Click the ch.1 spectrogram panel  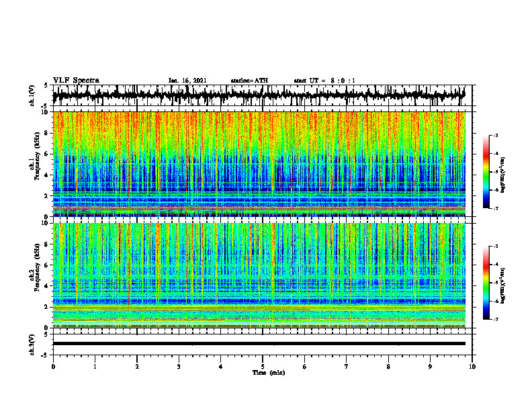(259, 164)
